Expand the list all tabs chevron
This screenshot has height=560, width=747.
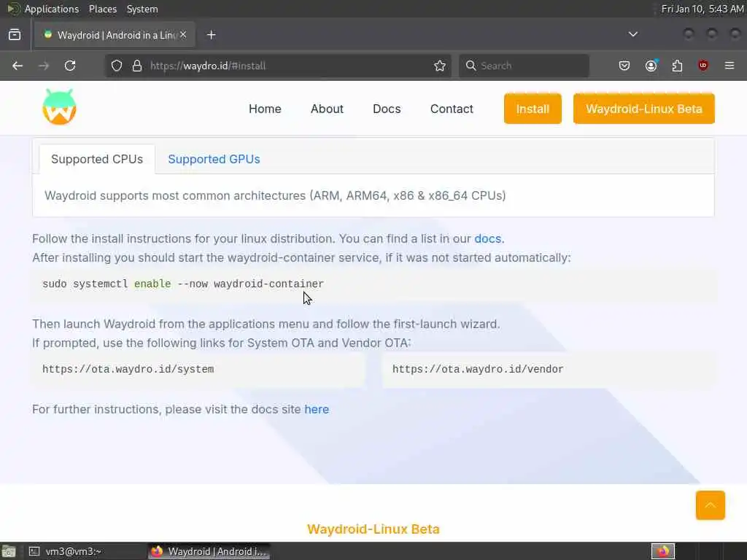pyautogui.click(x=633, y=34)
